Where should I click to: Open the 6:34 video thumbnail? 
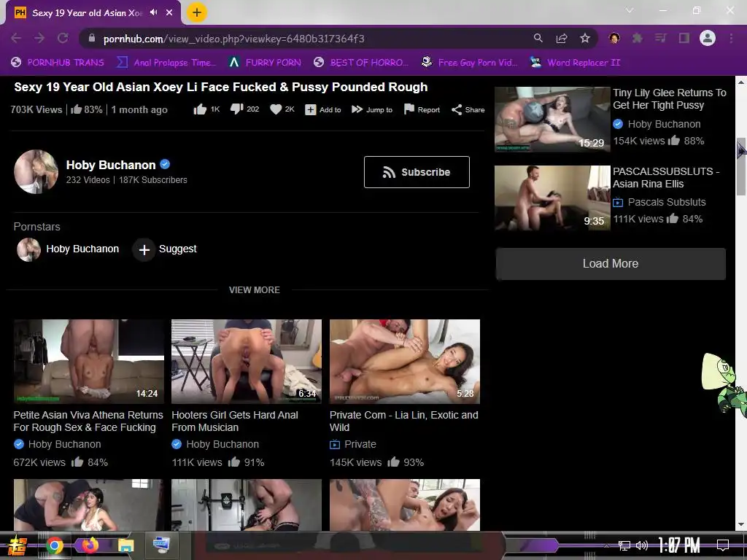247,362
